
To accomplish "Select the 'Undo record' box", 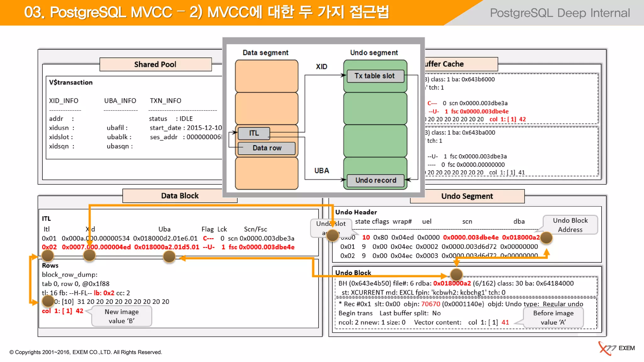I will coord(375,180).
